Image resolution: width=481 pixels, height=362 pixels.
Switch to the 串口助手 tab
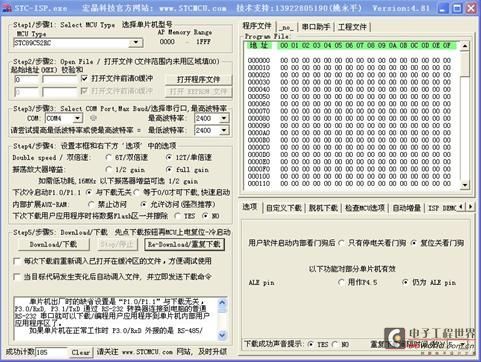tap(316, 27)
